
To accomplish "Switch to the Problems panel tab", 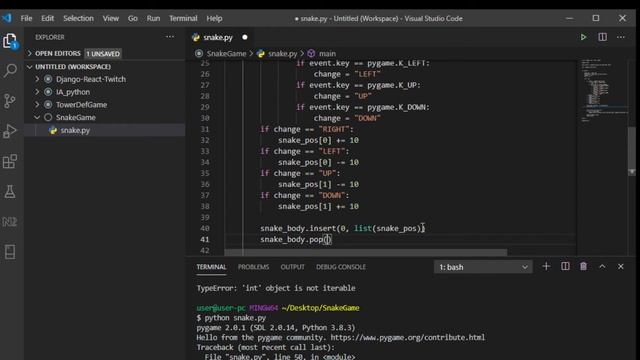I will (x=253, y=267).
